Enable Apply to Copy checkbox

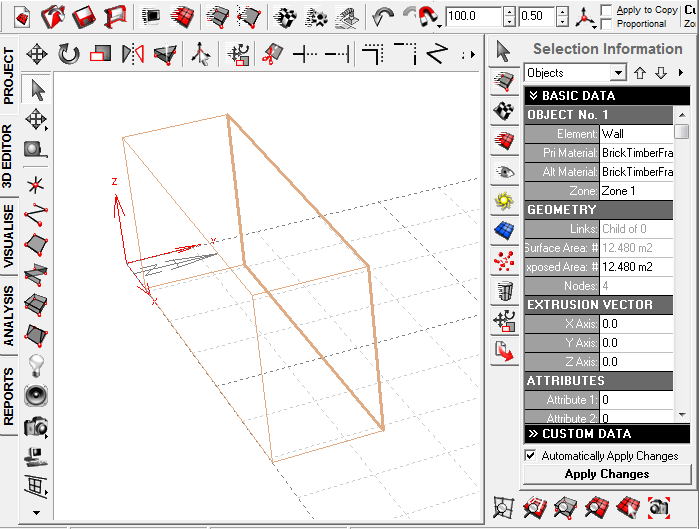pos(607,10)
